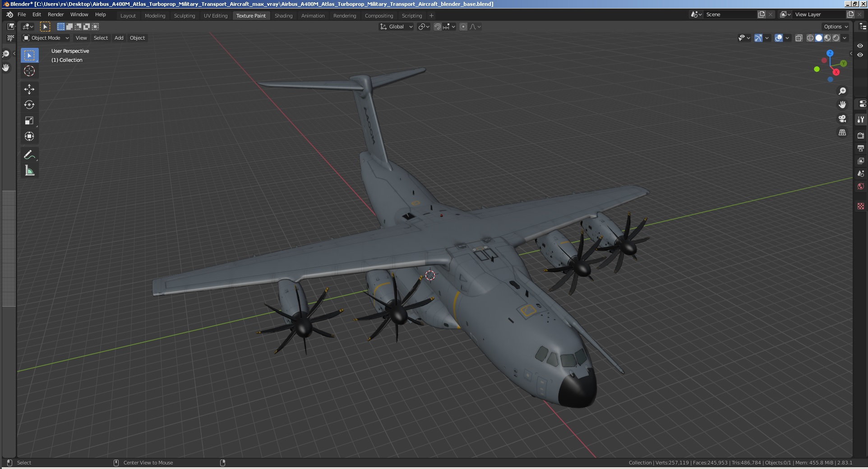The width and height of the screenshot is (868, 469).
Task: Toggle snapping magnet icon
Action: click(438, 27)
